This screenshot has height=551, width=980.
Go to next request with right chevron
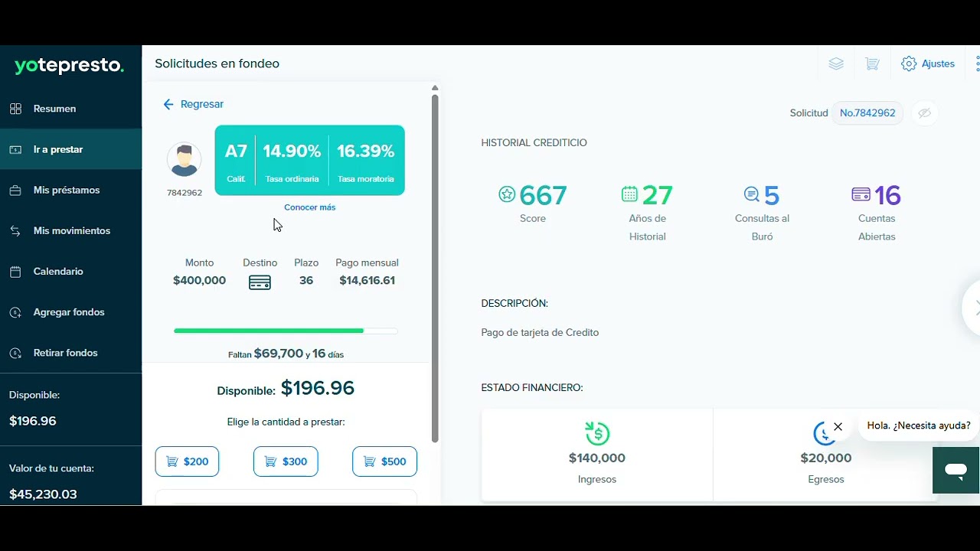tap(973, 308)
